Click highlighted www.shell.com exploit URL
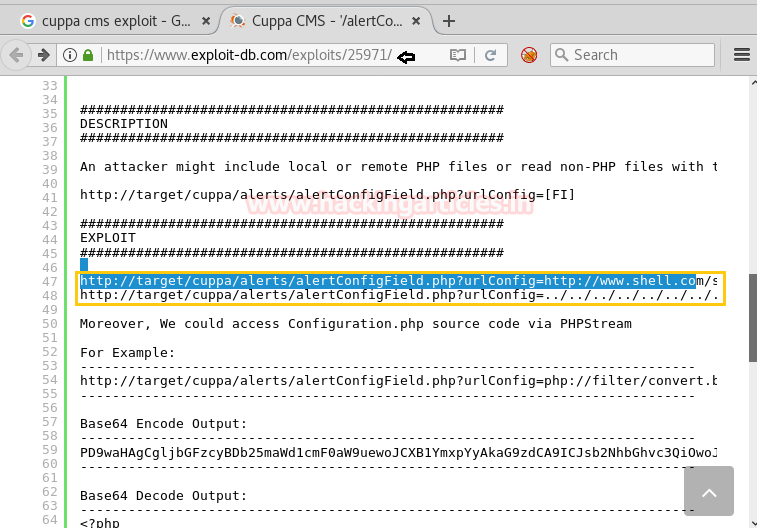The width and height of the screenshot is (757, 528). 399,281
